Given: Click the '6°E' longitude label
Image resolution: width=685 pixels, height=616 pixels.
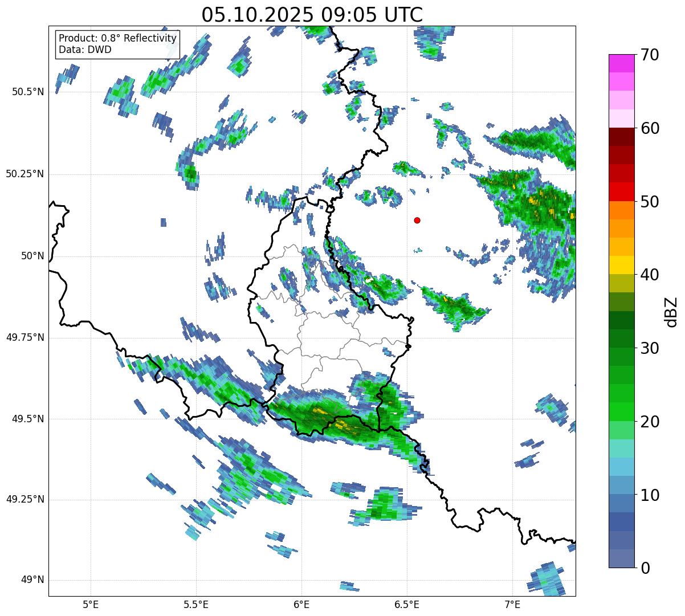Looking at the screenshot, I should (x=301, y=604).
